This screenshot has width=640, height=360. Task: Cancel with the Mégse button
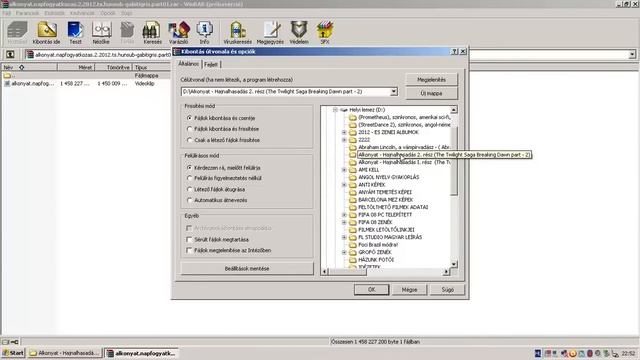[x=409, y=289]
